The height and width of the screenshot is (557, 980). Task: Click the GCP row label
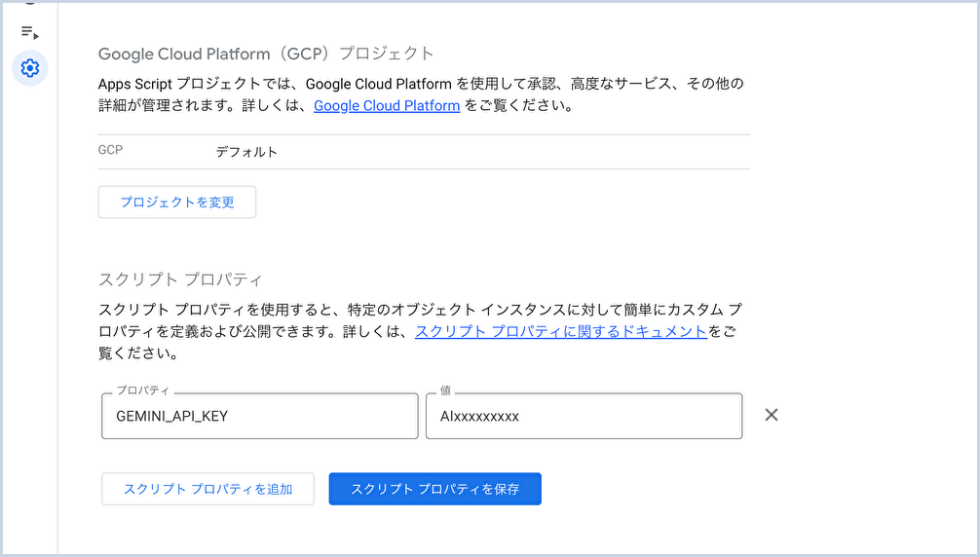click(x=111, y=150)
